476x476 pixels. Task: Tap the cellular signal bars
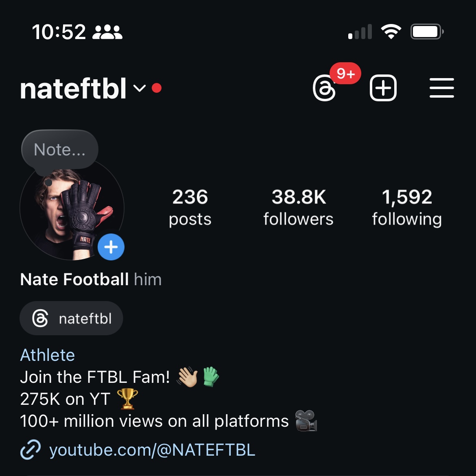click(x=360, y=32)
